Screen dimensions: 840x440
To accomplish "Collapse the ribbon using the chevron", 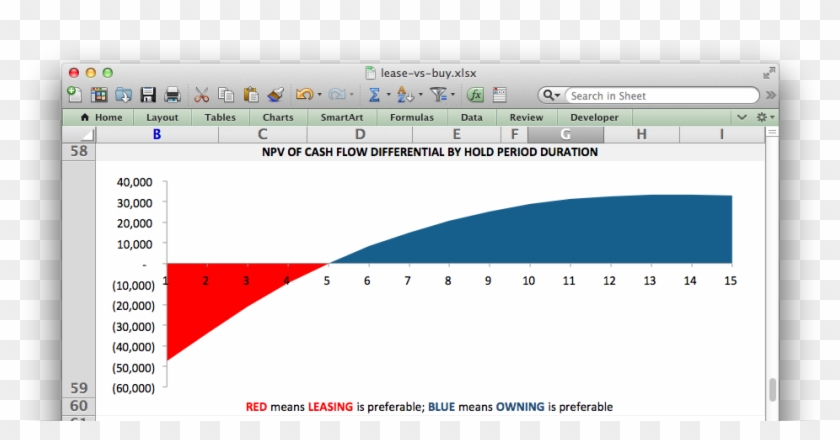I will (742, 117).
